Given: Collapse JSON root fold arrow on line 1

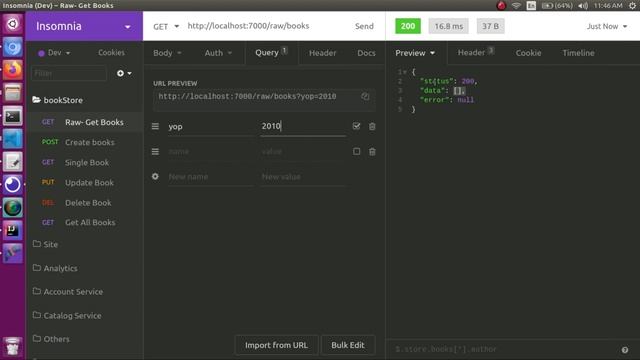Looking at the screenshot, I should (x=405, y=72).
